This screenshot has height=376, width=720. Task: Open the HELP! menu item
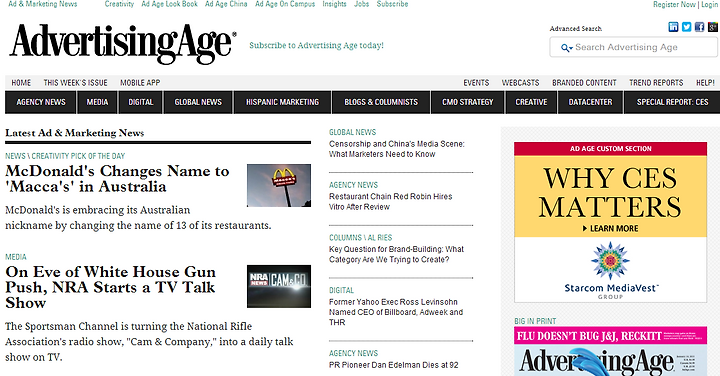(705, 83)
